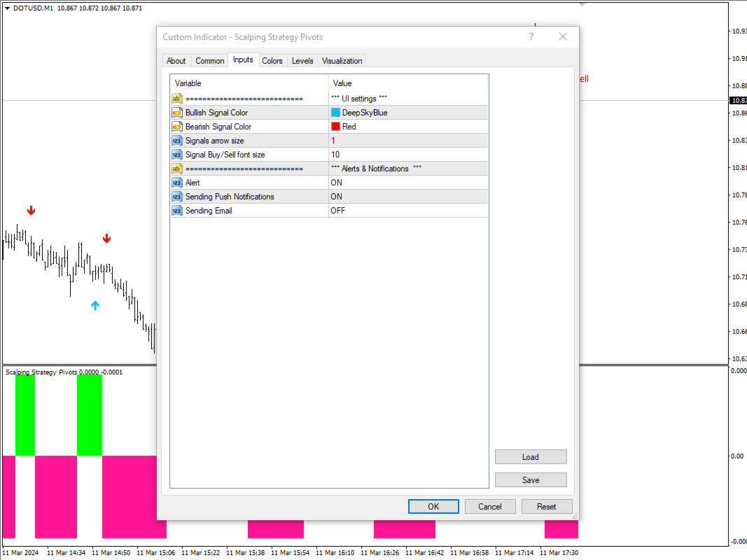Click the Signals arrow size integer icon
The width and height of the screenshot is (747, 560).
(176, 141)
